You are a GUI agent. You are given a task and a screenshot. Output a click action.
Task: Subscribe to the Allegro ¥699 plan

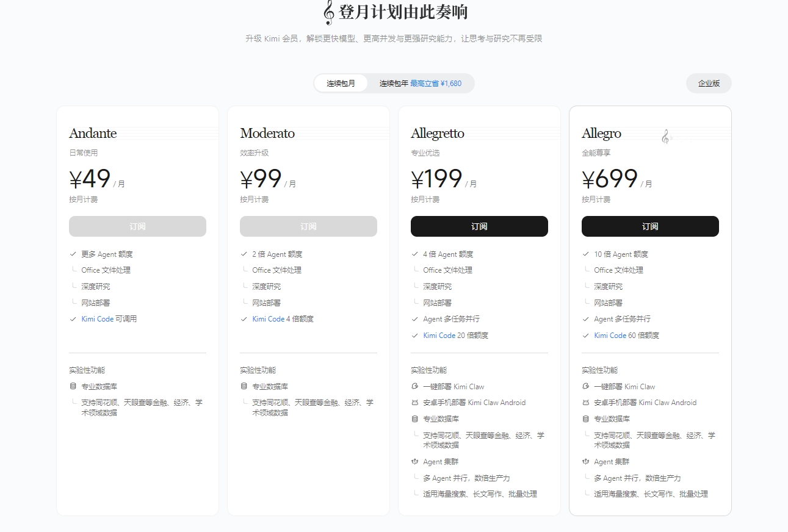pyautogui.click(x=650, y=226)
